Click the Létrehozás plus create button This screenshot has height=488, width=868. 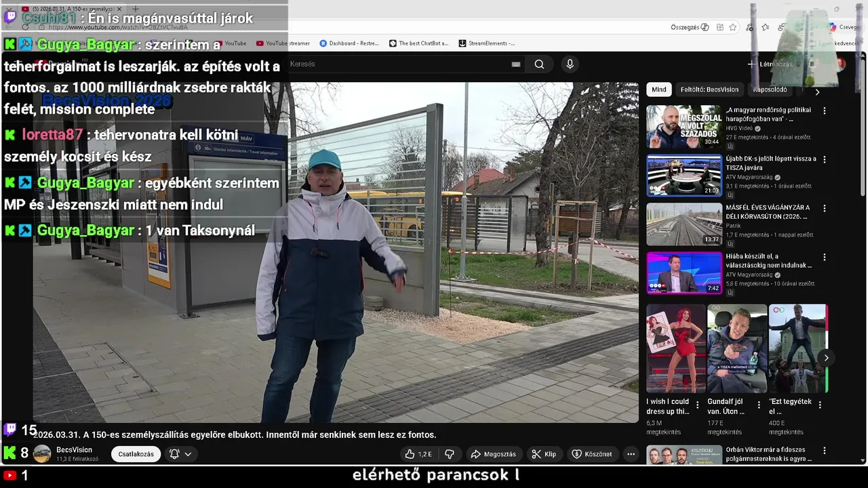pos(770,64)
